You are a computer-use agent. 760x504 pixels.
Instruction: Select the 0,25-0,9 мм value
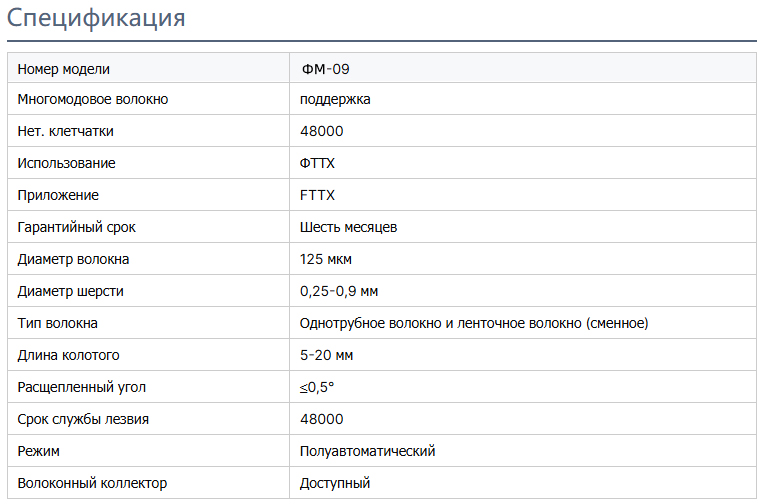tap(339, 291)
